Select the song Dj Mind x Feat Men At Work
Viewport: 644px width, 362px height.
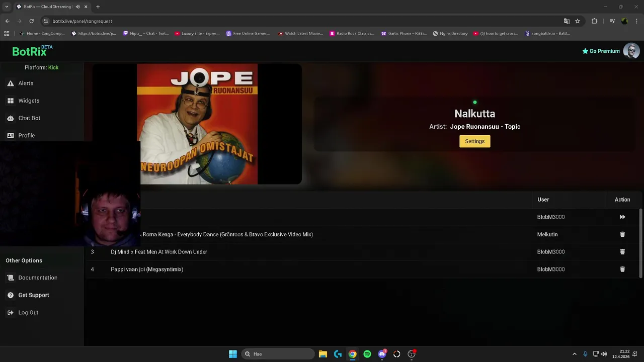[159, 252]
